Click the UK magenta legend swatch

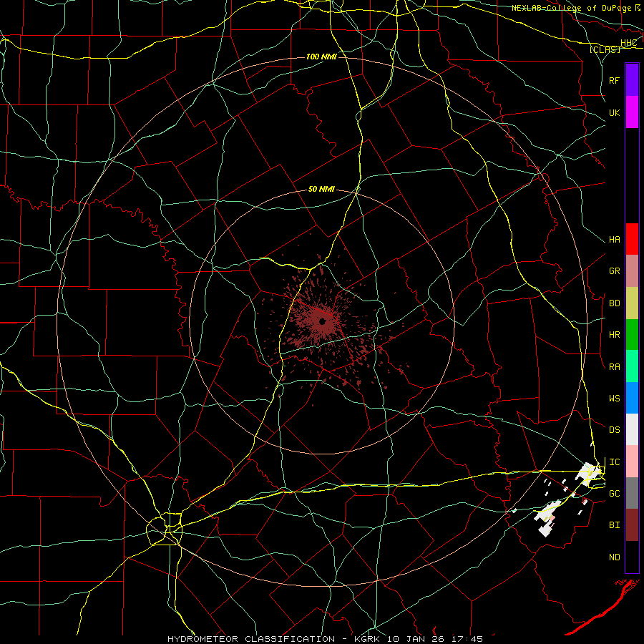click(632, 112)
